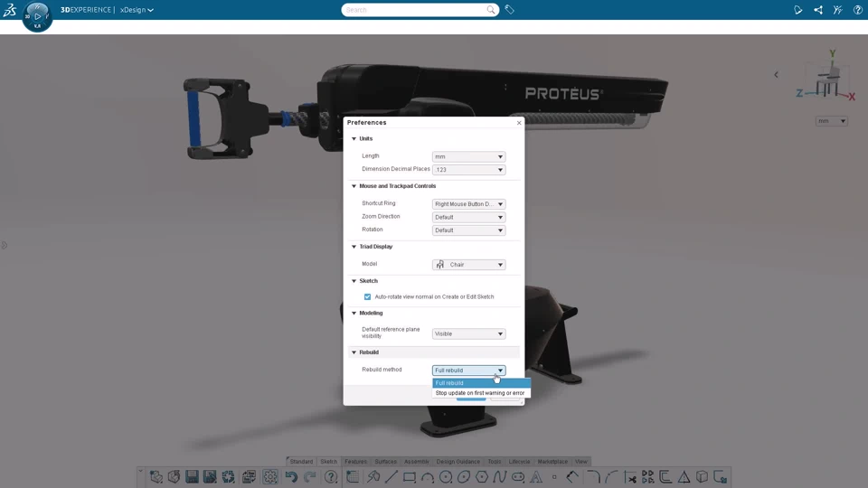The height and width of the screenshot is (488, 868).
Task: Collapse the Triad Display section
Action: tap(354, 246)
